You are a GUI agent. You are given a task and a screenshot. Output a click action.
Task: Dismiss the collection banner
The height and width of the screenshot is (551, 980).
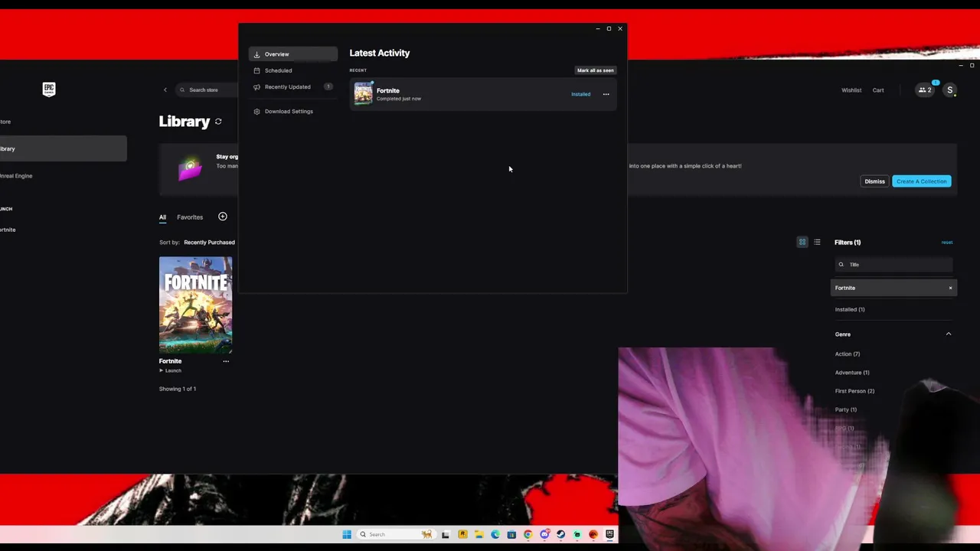click(874, 181)
